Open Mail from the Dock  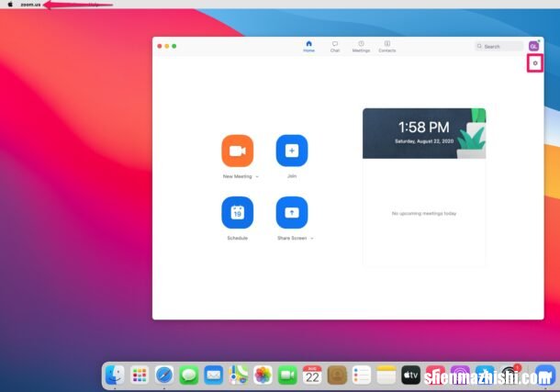[214, 375]
